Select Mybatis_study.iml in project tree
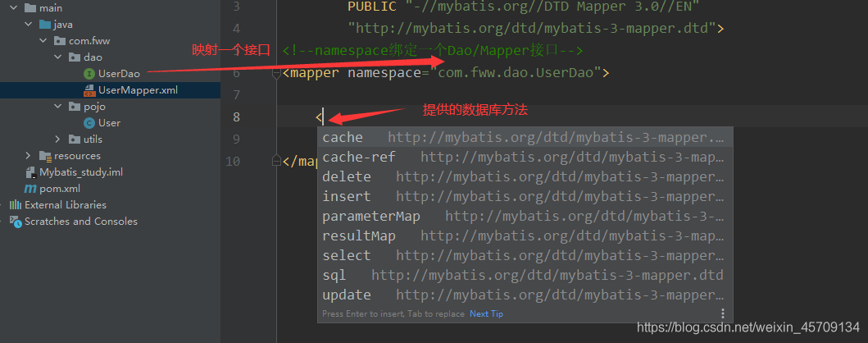 pos(81,172)
